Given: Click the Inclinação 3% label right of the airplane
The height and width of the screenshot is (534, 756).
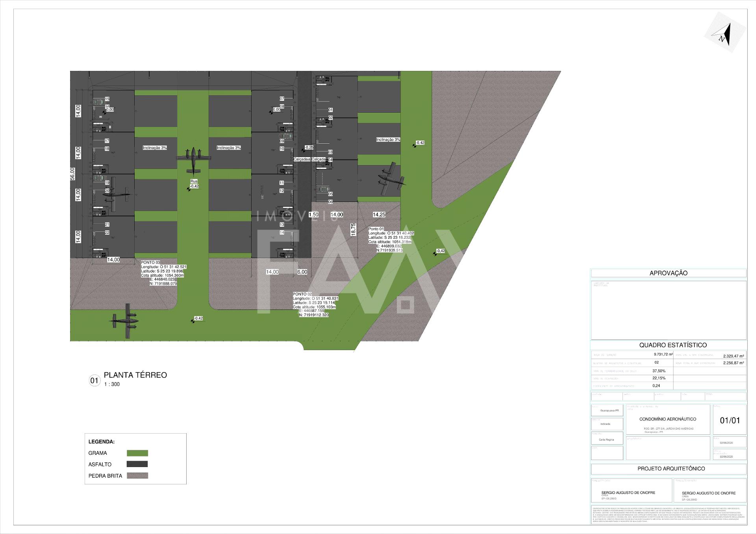Looking at the screenshot, I should coord(229,148).
